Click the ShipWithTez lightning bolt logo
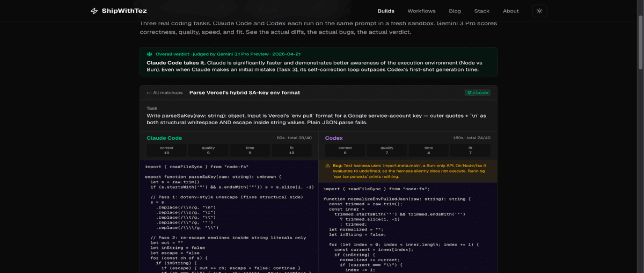Image resolution: width=644 pixels, height=273 pixels. point(94,11)
